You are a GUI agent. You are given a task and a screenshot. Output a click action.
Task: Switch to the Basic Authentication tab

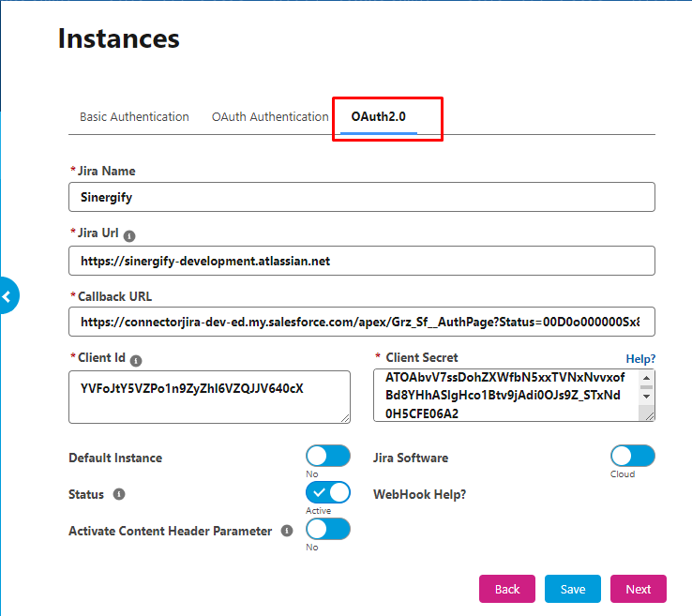pos(134,117)
